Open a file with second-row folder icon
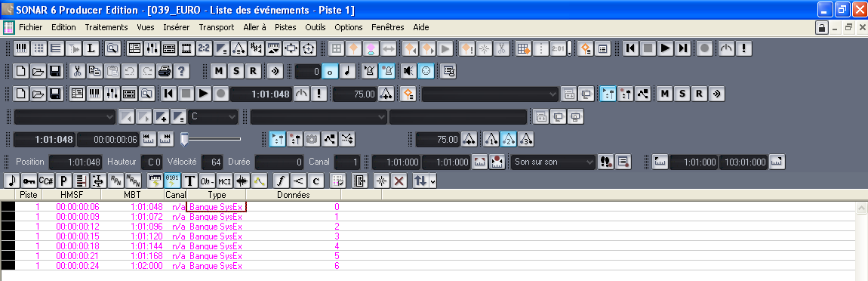Screen dimensions: 868x281 click(x=38, y=71)
